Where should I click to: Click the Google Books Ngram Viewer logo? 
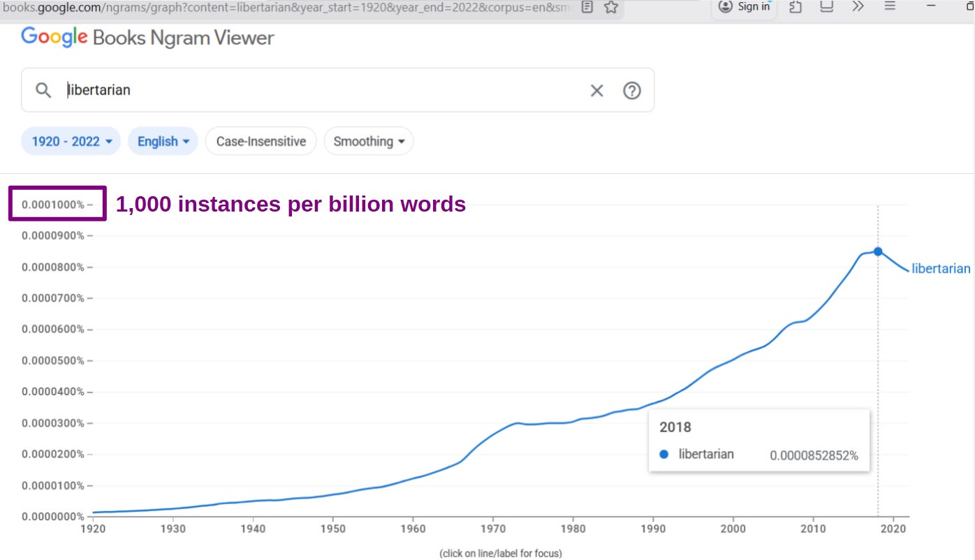tap(147, 38)
